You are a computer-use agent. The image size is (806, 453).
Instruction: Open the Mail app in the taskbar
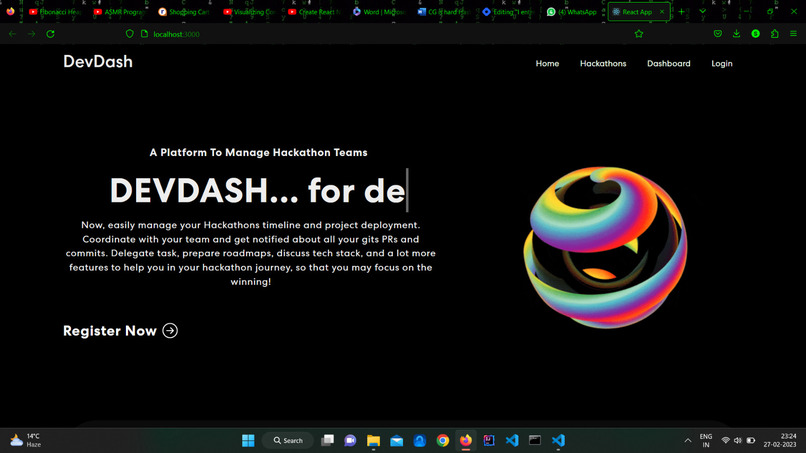(396, 440)
